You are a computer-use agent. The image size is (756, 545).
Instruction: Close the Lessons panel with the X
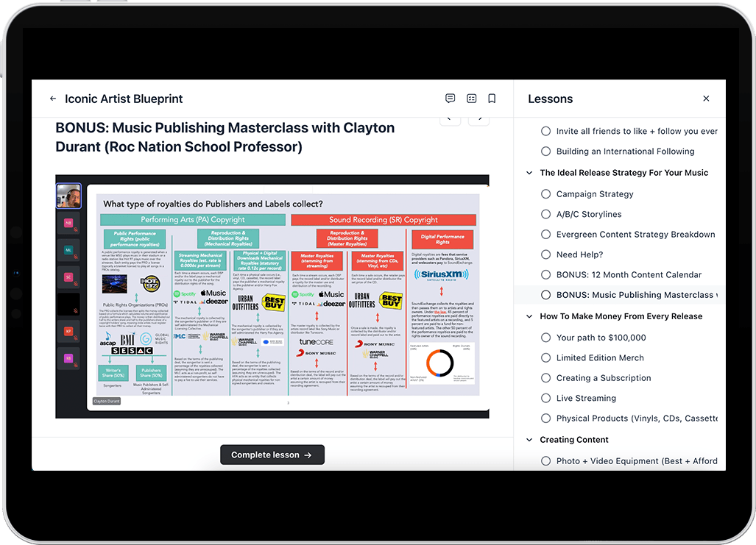tap(706, 99)
